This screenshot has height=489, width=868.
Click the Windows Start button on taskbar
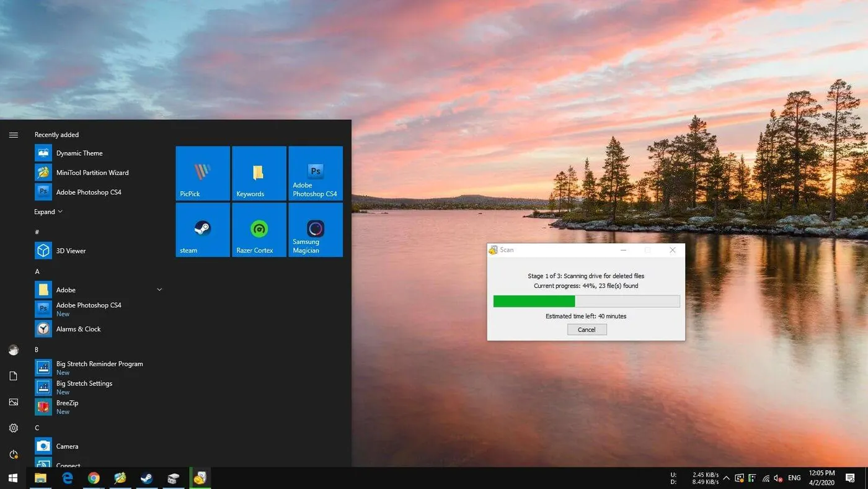click(13, 478)
